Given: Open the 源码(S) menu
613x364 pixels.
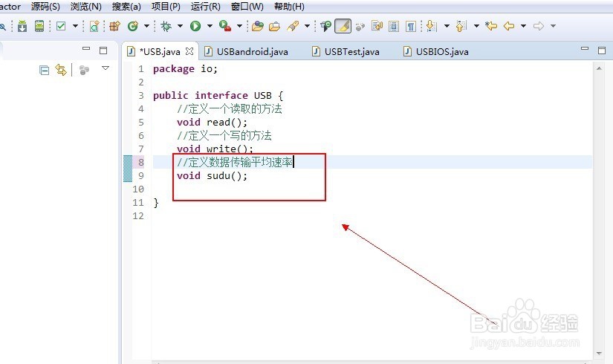Looking at the screenshot, I should point(45,7).
